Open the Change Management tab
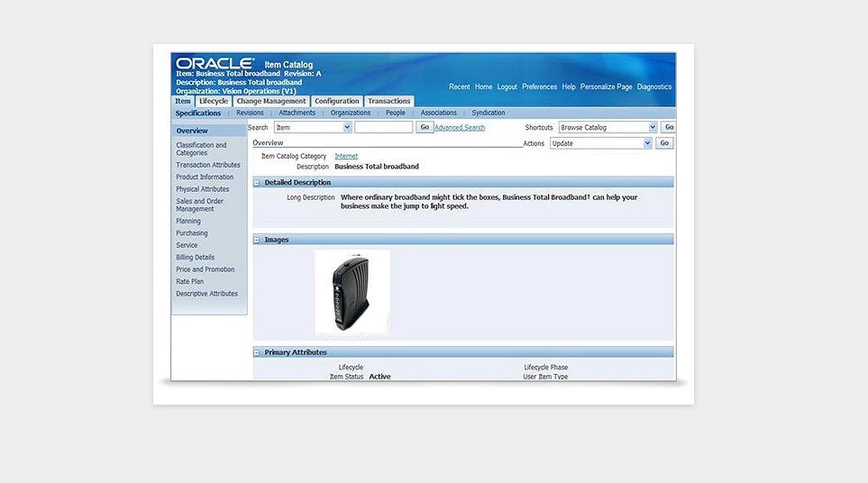 click(x=270, y=101)
